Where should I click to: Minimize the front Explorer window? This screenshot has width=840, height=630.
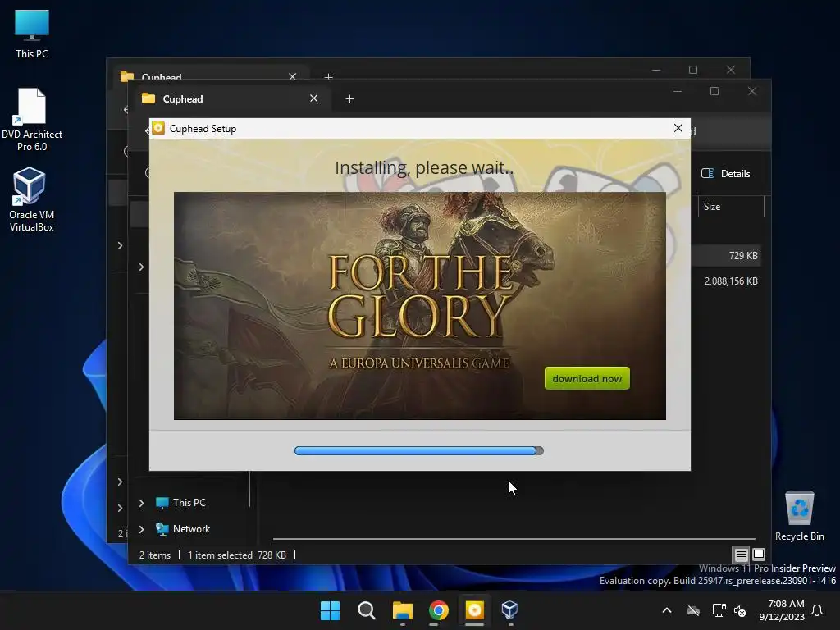tap(677, 92)
